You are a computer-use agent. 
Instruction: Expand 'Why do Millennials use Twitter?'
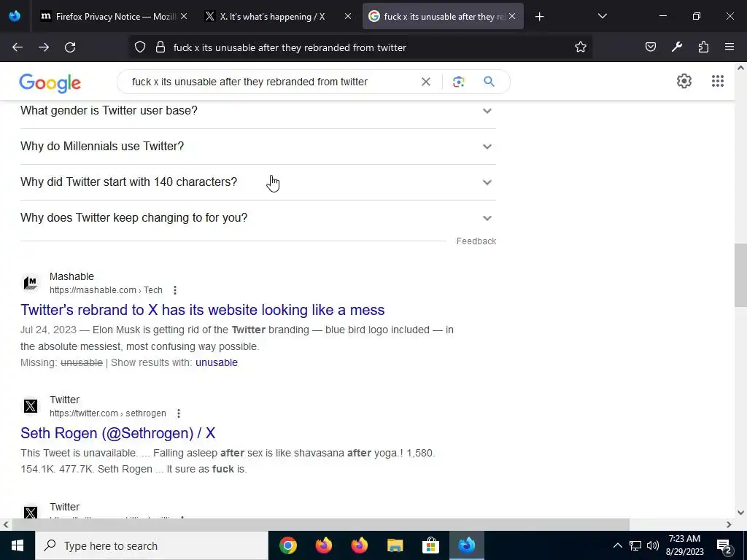(258, 146)
